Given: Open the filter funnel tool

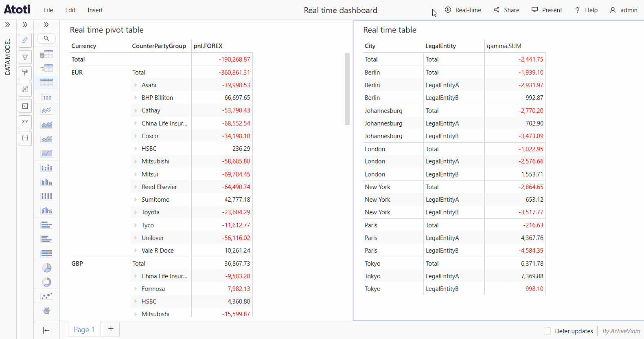Looking at the screenshot, I should coord(25,57).
